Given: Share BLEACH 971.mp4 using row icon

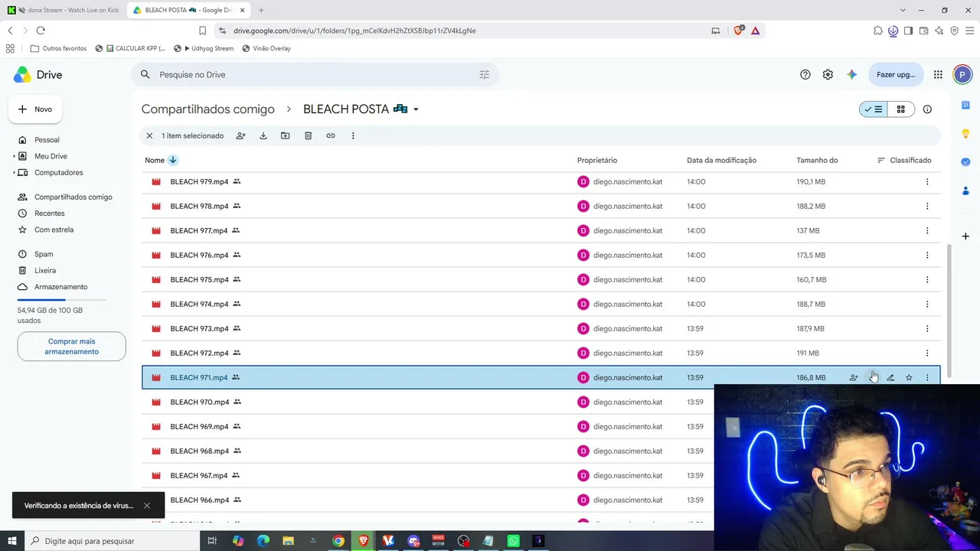Looking at the screenshot, I should click(x=854, y=377).
